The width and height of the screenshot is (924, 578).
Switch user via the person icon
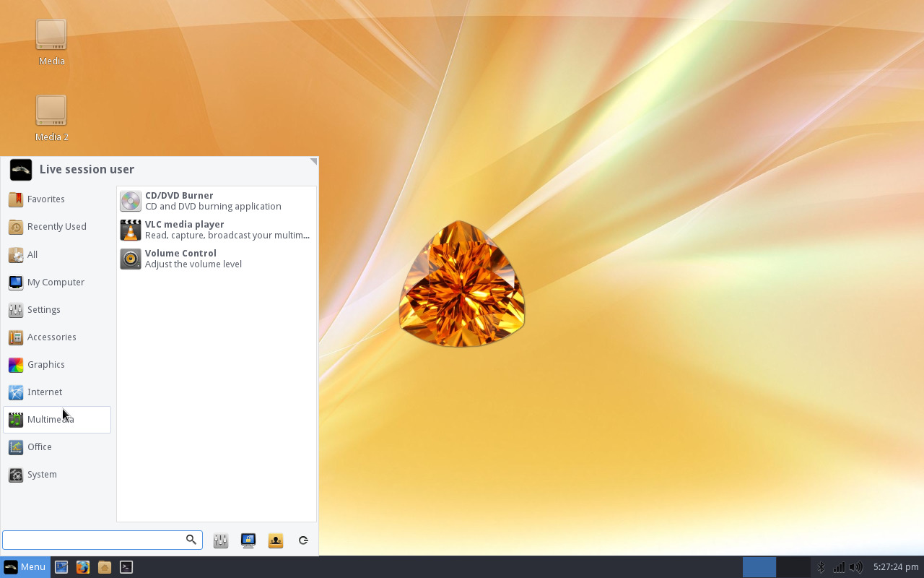coord(275,540)
